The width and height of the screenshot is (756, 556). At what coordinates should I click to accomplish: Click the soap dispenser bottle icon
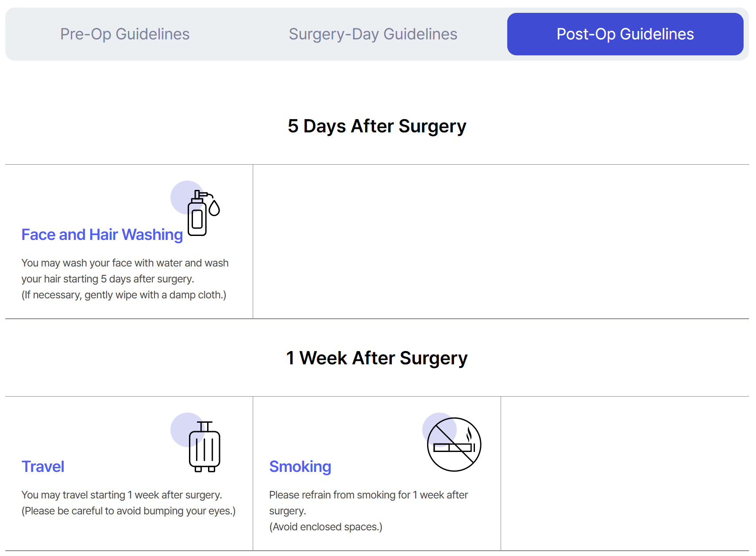[x=198, y=215]
